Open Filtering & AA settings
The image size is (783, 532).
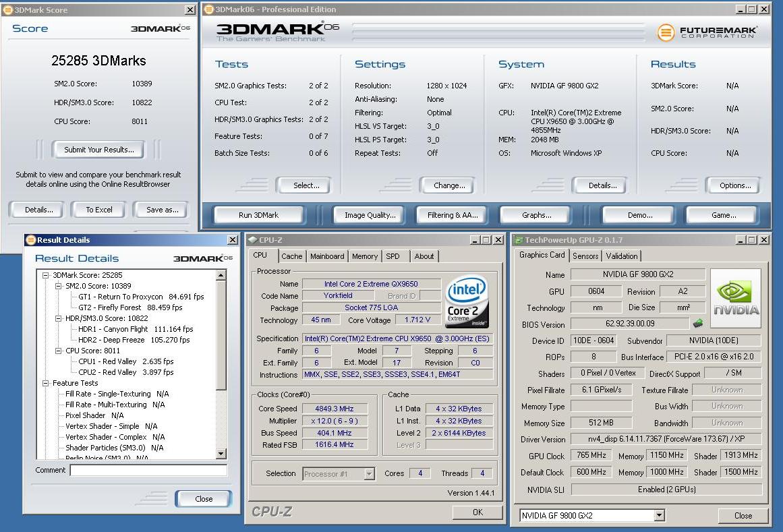pyautogui.click(x=453, y=215)
